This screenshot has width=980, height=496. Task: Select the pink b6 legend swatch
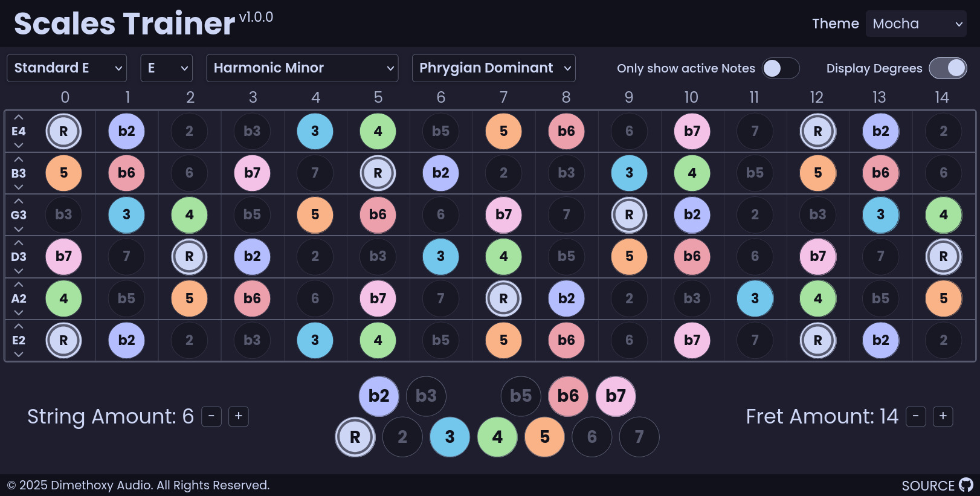point(568,396)
